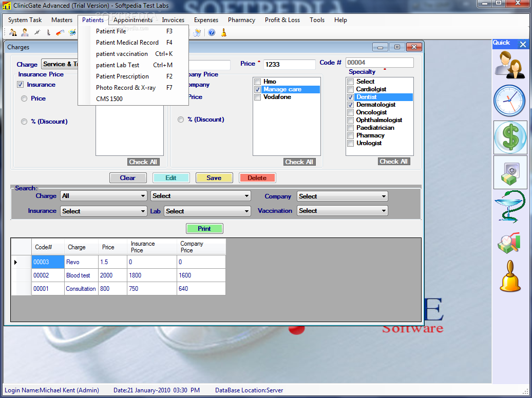Image resolution: width=532 pixels, height=398 pixels.
Task: Open the Search Insurance dropdown
Action: pos(104,211)
